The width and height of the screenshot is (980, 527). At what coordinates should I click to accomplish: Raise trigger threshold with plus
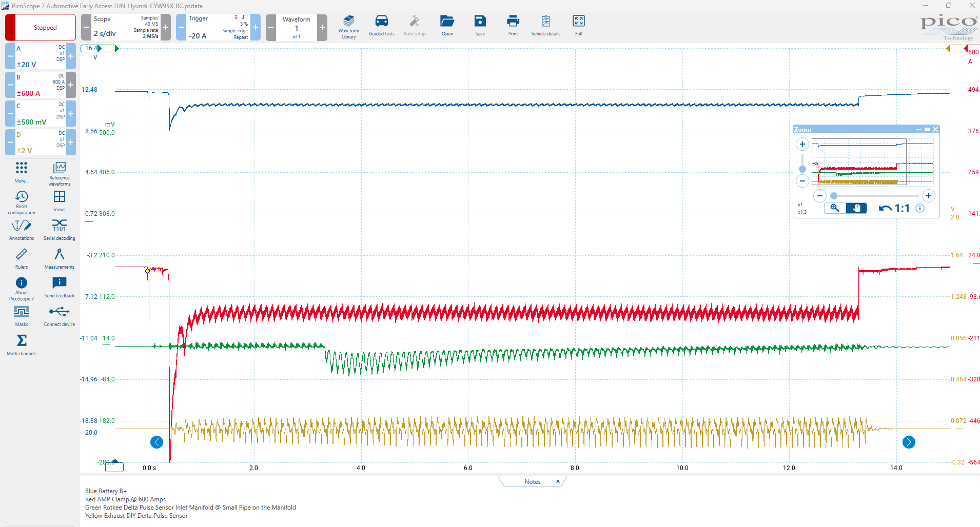(256, 27)
